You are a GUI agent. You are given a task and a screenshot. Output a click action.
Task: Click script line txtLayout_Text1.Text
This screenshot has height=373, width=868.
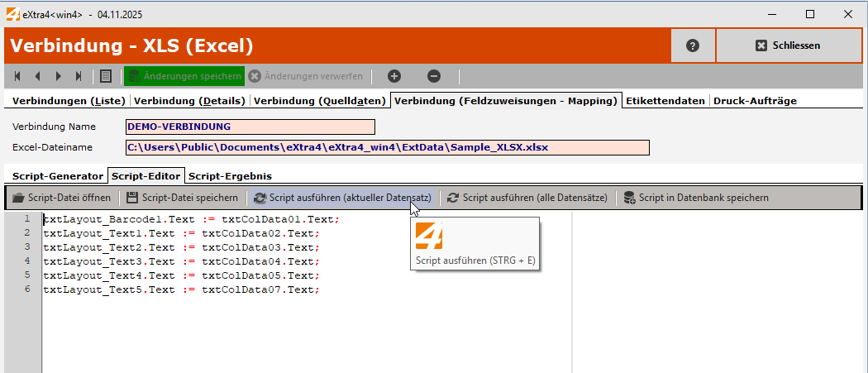point(182,233)
